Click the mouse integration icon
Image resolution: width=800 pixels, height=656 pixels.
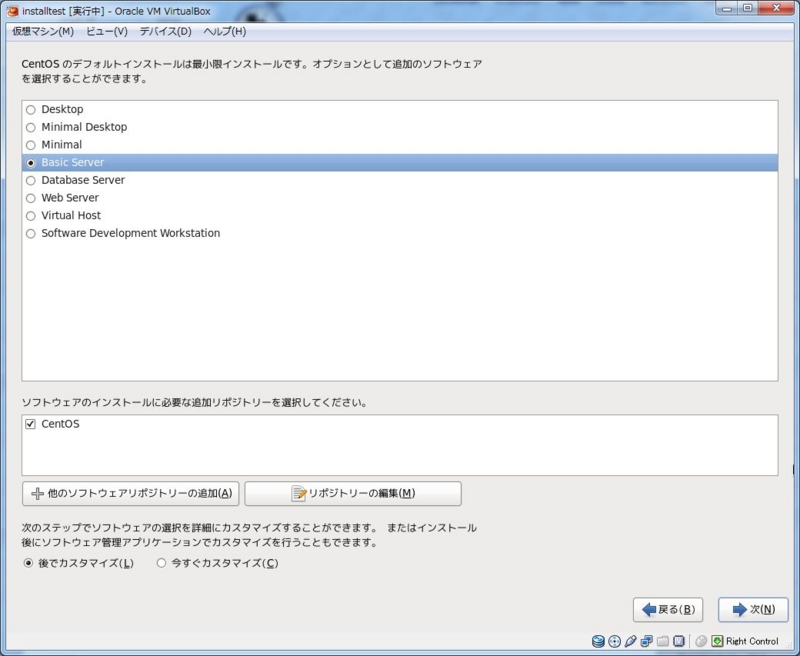(x=701, y=641)
